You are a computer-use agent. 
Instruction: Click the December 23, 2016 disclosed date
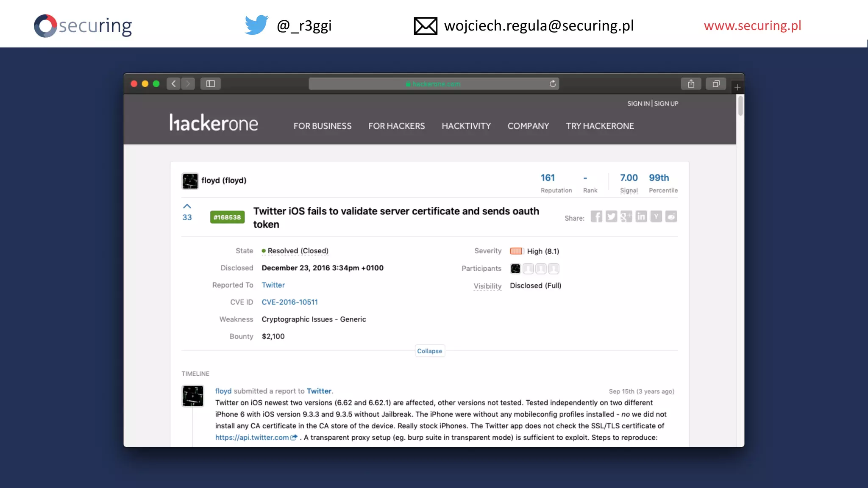323,268
